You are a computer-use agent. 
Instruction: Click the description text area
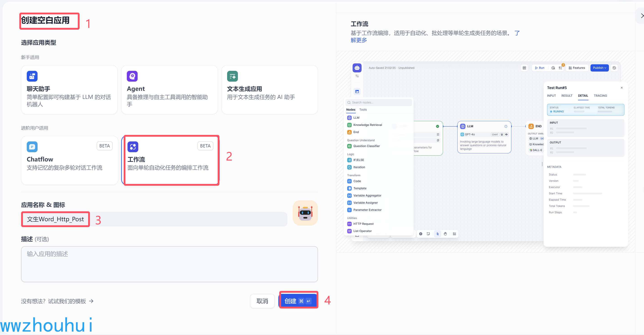pyautogui.click(x=169, y=264)
